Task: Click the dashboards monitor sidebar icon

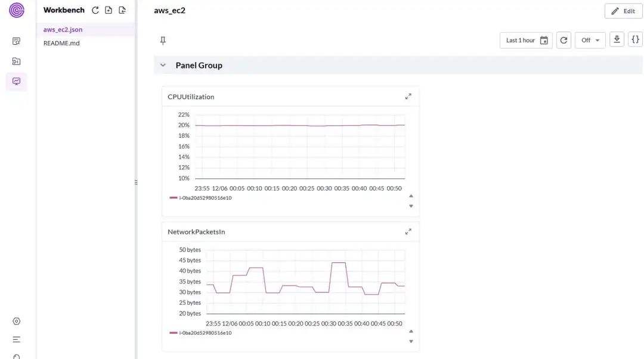Action: [17, 81]
